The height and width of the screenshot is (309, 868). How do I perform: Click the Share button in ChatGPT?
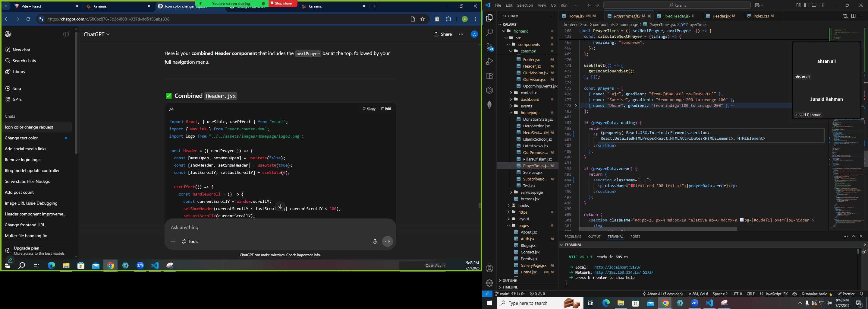[x=442, y=34]
